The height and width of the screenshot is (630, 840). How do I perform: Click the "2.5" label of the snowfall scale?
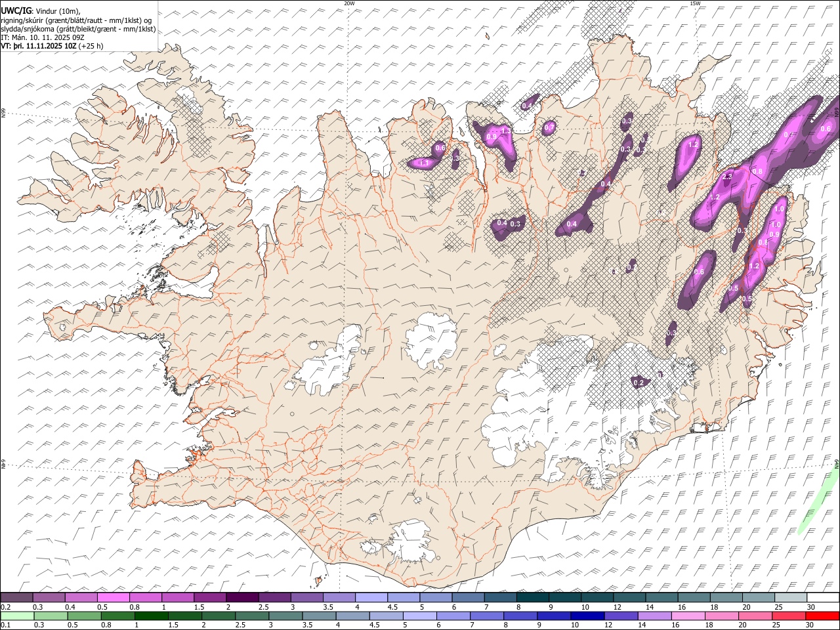click(x=263, y=607)
